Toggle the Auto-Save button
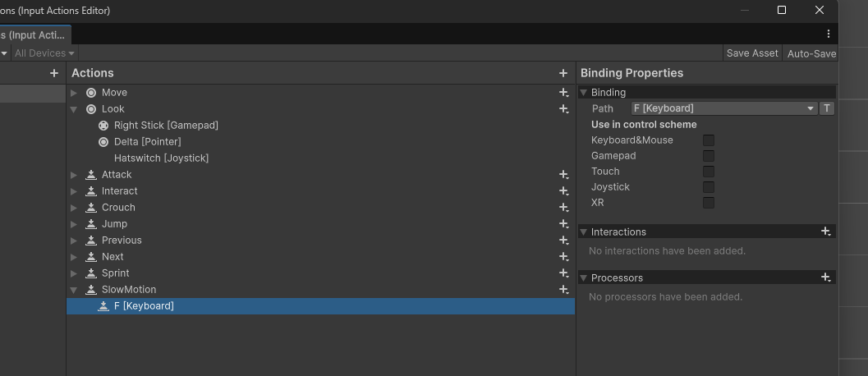This screenshot has width=868, height=376. [x=811, y=53]
